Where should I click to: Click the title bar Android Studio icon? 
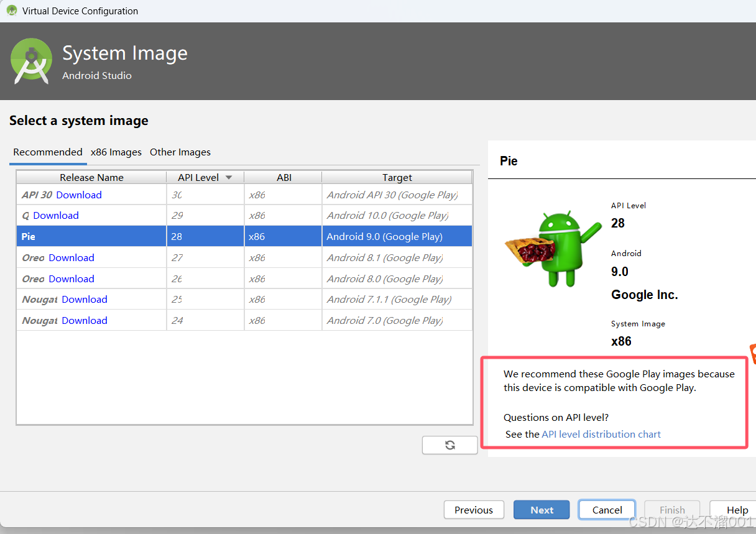(x=12, y=11)
